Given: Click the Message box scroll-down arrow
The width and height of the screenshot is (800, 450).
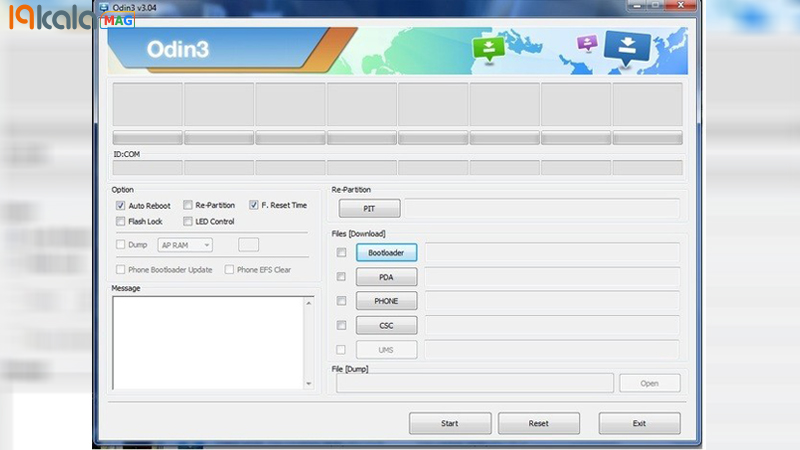Looking at the screenshot, I should coord(308,383).
